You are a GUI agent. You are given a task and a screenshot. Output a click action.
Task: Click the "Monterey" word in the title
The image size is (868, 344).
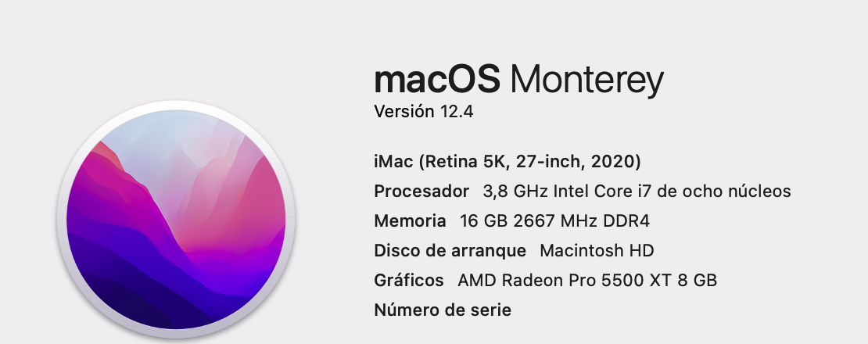587,80
